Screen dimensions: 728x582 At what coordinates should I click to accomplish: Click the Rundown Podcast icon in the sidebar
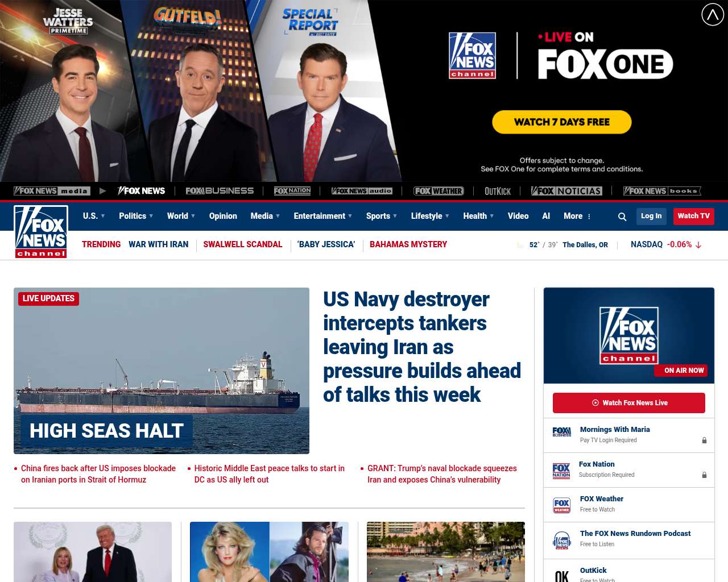(x=562, y=541)
